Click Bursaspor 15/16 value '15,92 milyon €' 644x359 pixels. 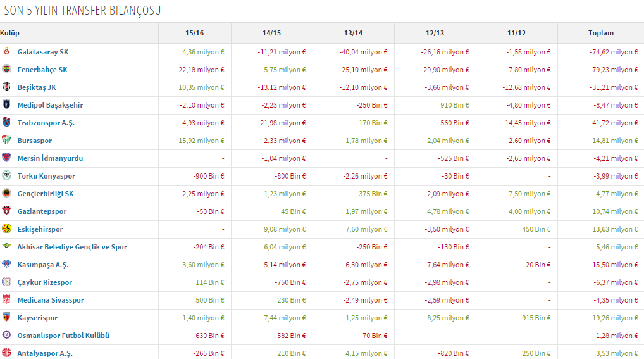click(x=201, y=141)
